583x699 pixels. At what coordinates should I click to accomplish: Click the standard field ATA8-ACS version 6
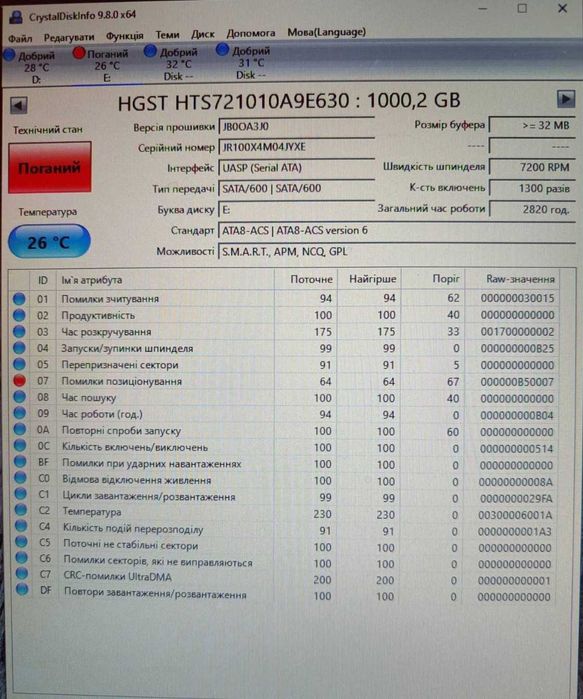tap(397, 230)
